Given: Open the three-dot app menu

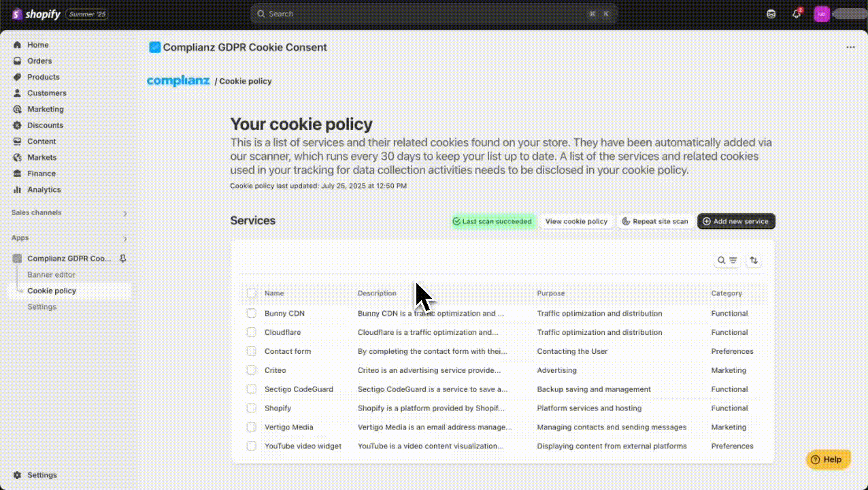Looking at the screenshot, I should pyautogui.click(x=850, y=48).
